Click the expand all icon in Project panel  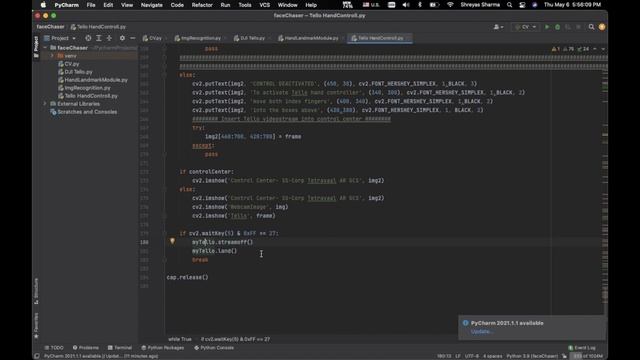click(x=98, y=38)
